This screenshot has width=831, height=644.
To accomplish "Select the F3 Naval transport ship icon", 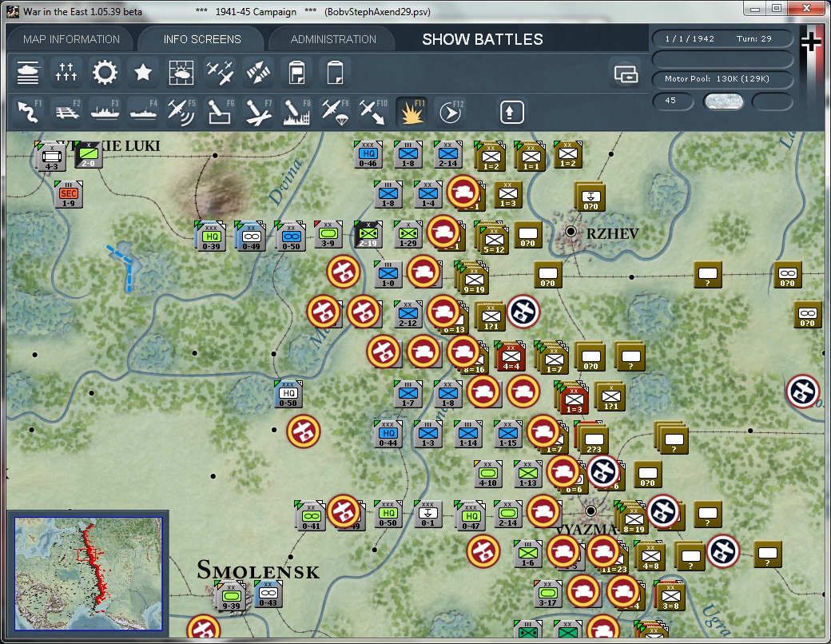I will click(x=105, y=112).
